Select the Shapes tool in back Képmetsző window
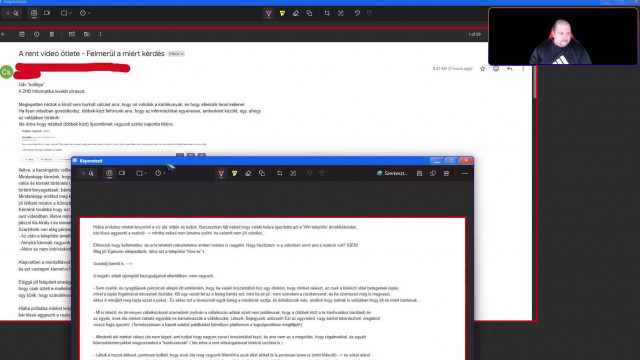640x360 pixels. 309,13
